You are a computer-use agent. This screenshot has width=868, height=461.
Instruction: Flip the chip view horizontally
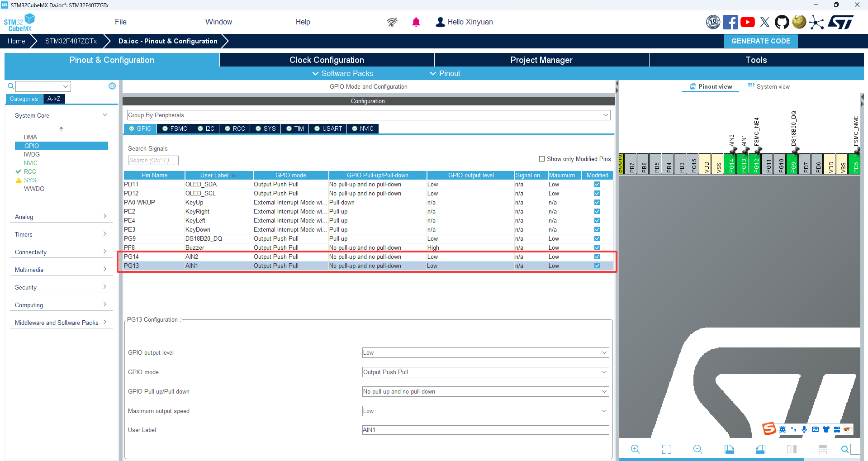pyautogui.click(x=792, y=449)
